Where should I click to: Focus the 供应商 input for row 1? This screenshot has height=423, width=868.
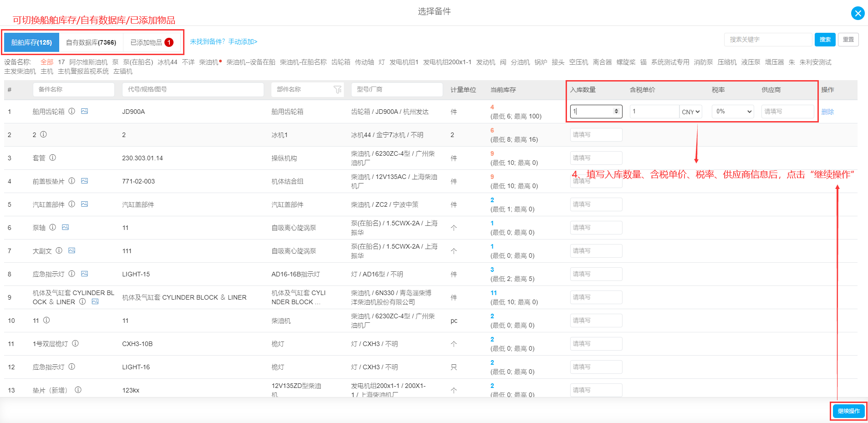pyautogui.click(x=788, y=112)
